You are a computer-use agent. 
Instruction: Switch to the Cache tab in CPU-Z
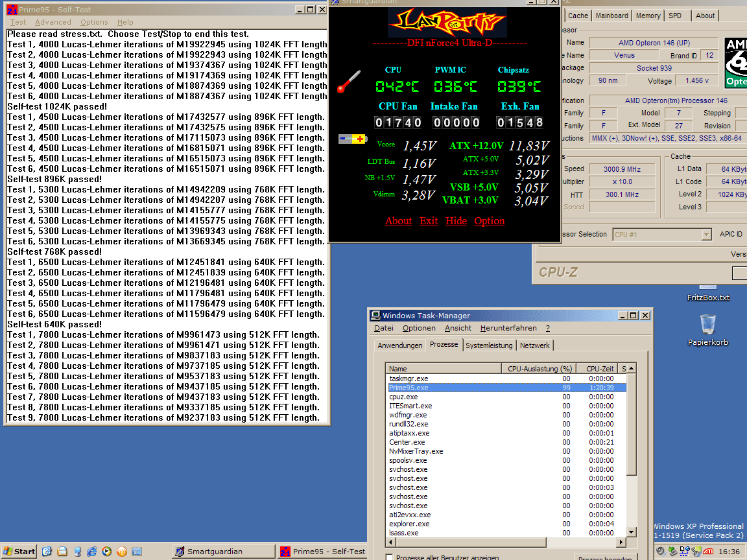click(x=578, y=16)
